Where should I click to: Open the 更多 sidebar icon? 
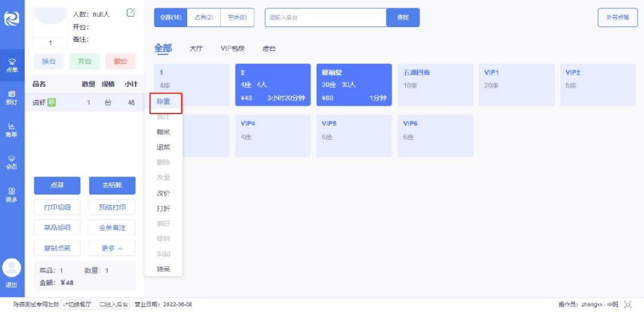[12, 194]
